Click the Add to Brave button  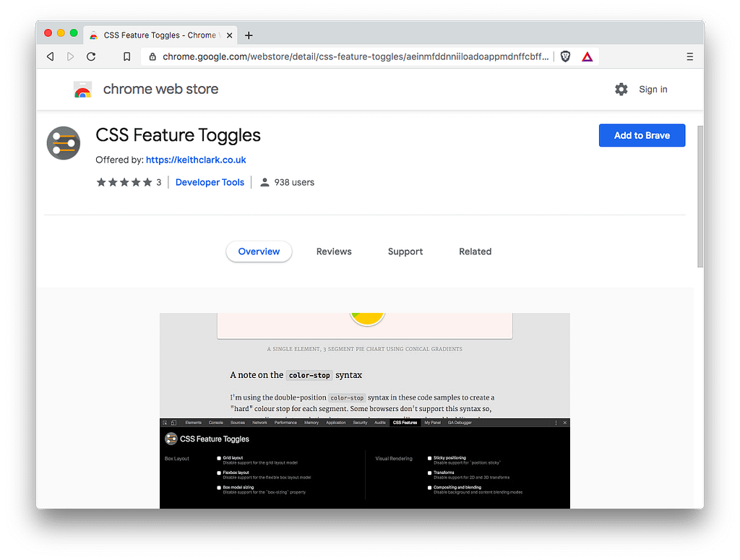coord(642,135)
